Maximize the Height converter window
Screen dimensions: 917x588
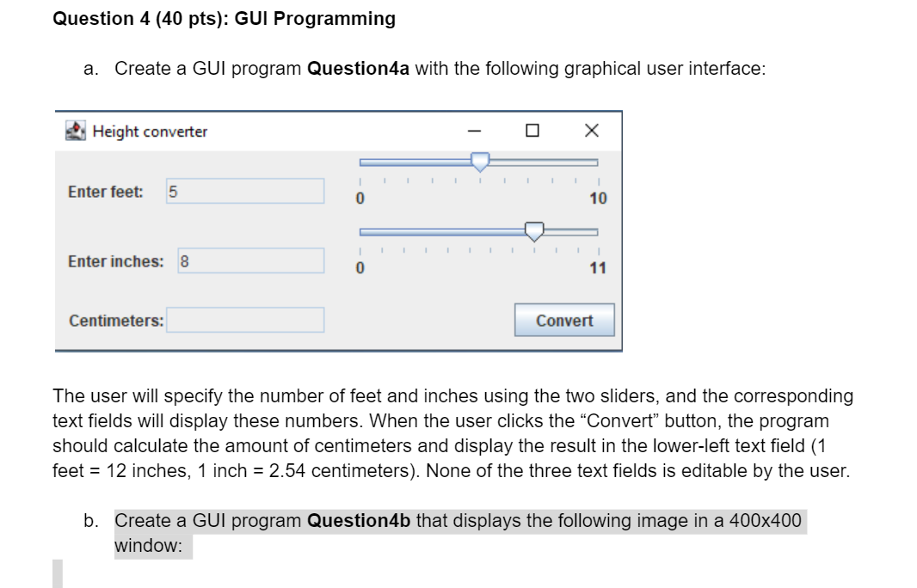532,130
